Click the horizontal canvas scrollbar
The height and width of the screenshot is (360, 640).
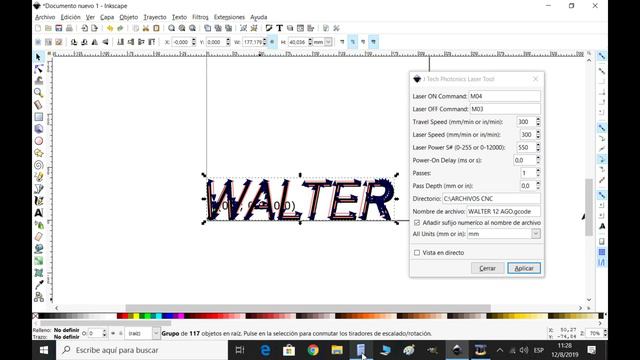308,308
